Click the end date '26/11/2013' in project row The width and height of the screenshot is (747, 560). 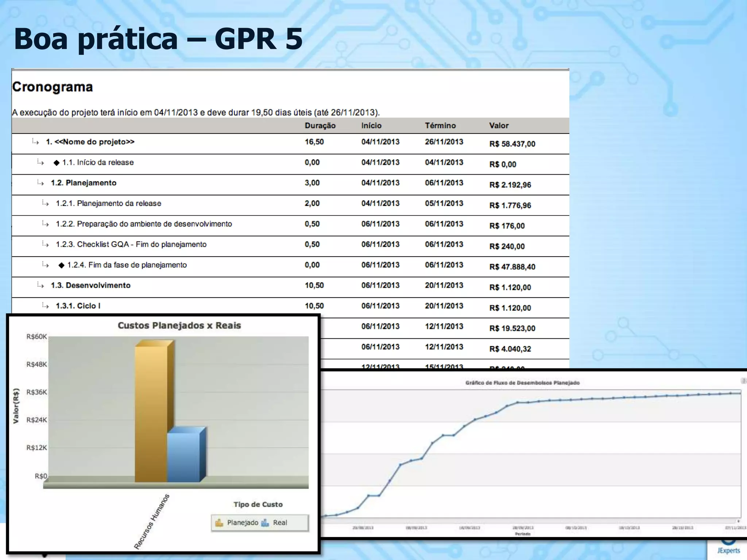(x=444, y=142)
